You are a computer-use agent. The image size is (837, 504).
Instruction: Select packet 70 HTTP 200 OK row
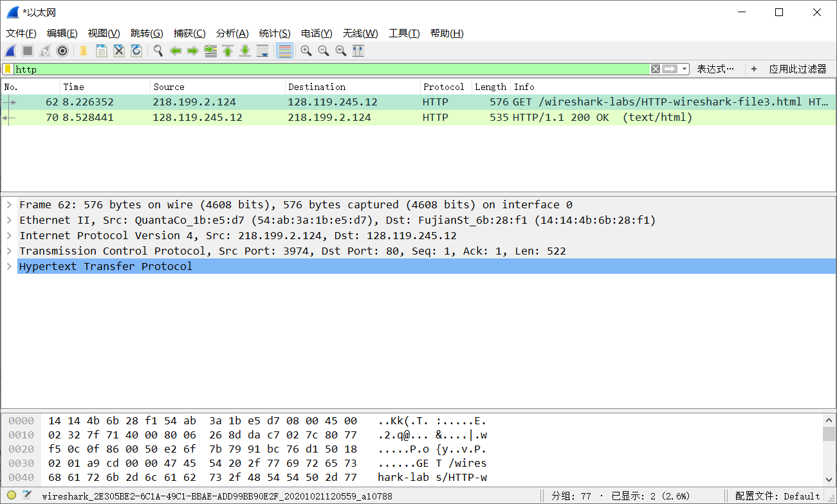pos(418,117)
